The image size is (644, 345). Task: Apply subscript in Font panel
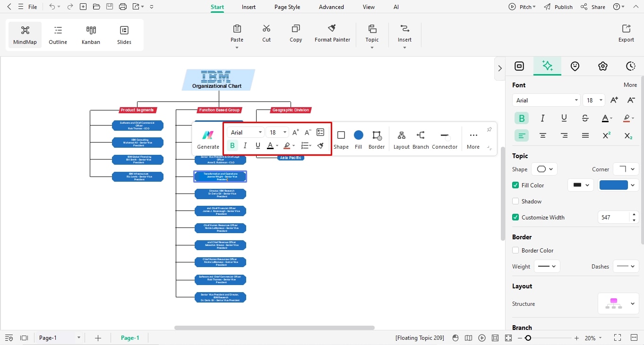click(628, 135)
